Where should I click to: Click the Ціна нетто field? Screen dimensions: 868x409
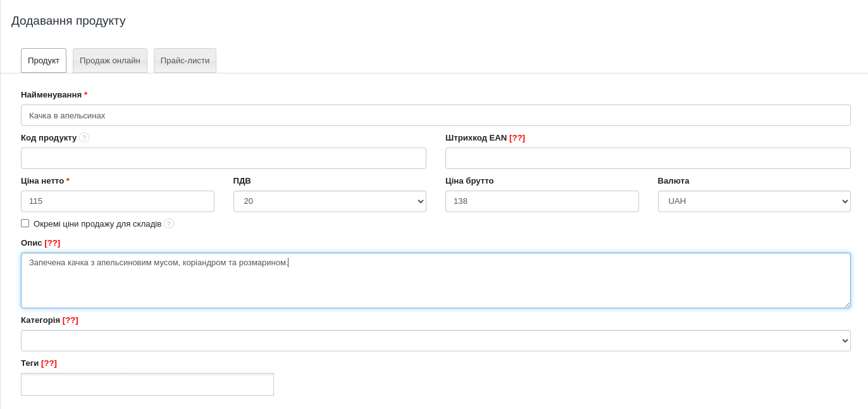[118, 201]
